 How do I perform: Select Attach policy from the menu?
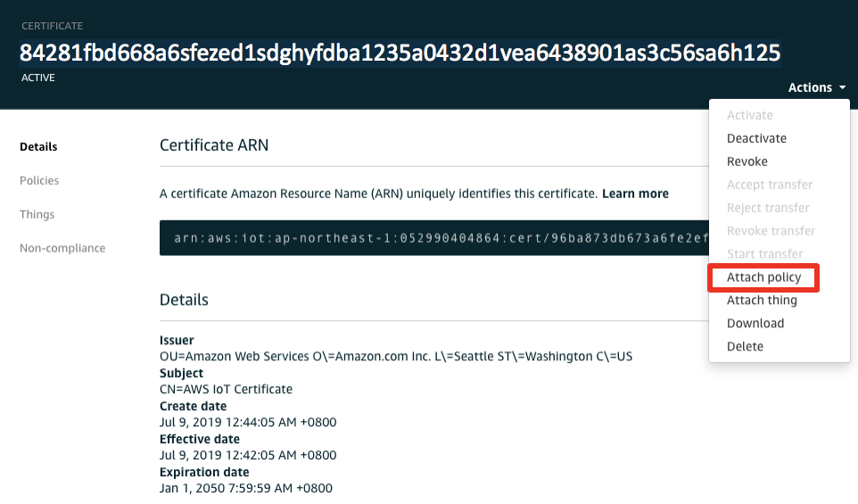click(763, 277)
